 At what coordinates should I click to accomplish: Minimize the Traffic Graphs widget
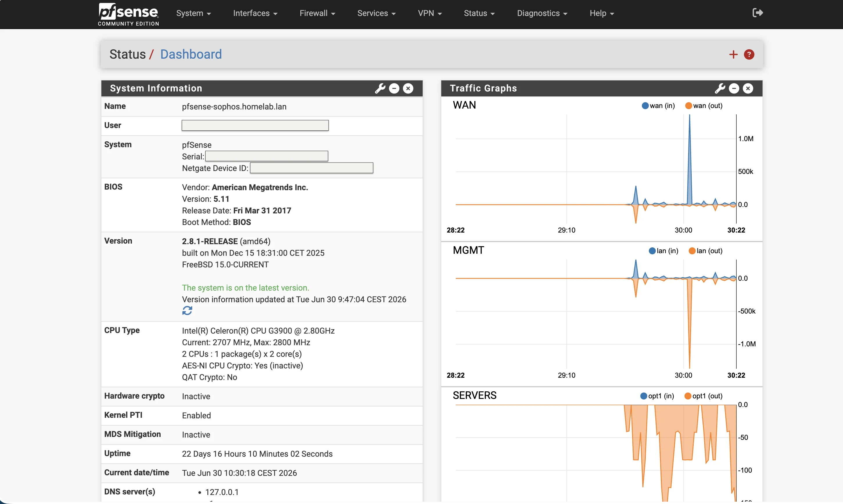[x=734, y=88]
